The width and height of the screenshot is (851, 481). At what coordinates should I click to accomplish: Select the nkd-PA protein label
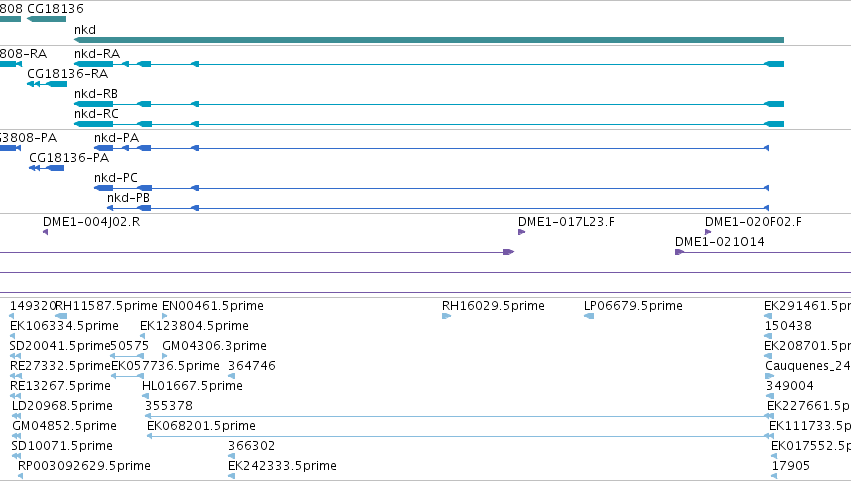(116, 138)
